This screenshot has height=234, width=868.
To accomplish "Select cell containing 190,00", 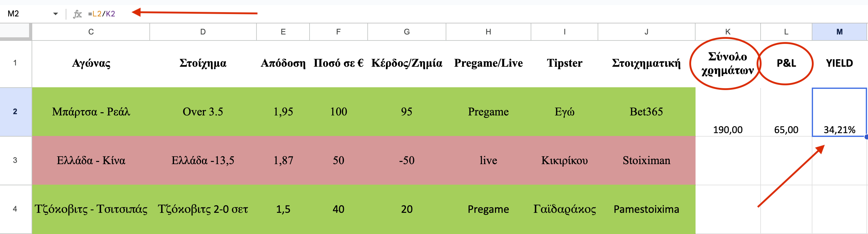I will tap(728, 112).
